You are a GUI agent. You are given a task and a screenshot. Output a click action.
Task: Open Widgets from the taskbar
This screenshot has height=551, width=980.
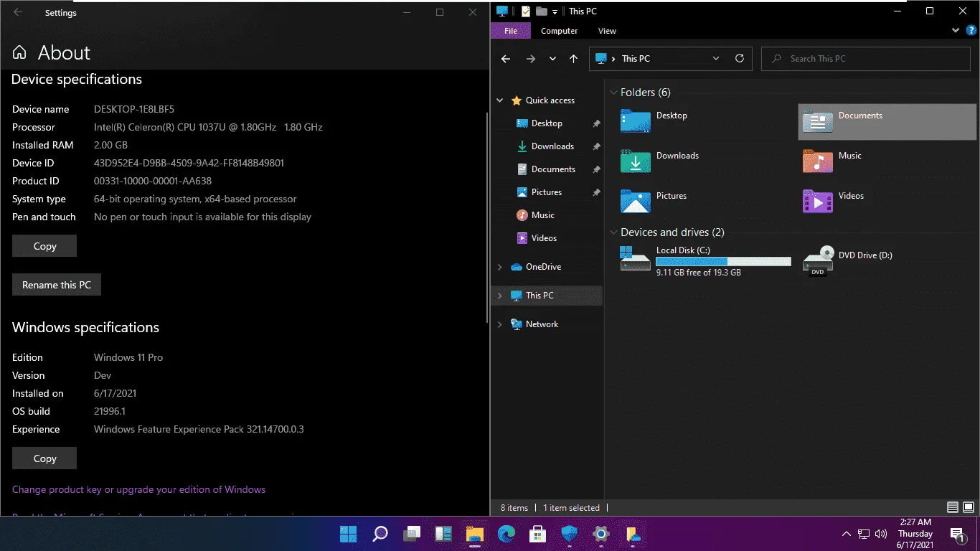[x=443, y=534]
